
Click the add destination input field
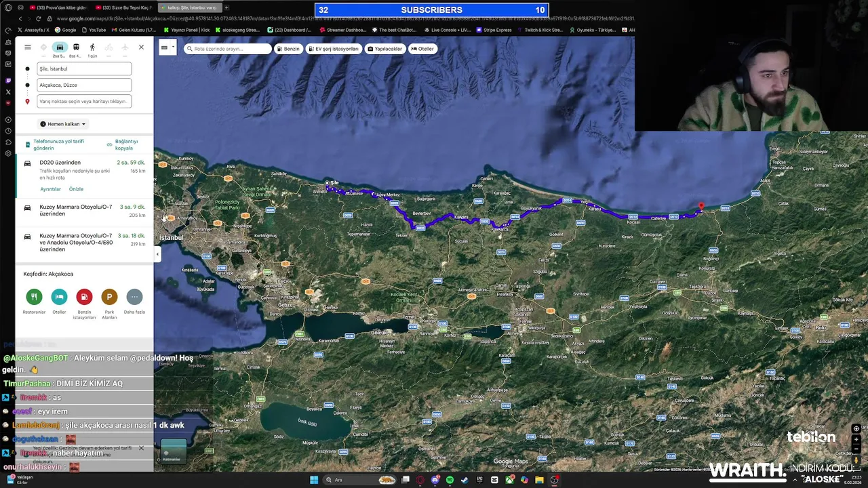coord(84,101)
